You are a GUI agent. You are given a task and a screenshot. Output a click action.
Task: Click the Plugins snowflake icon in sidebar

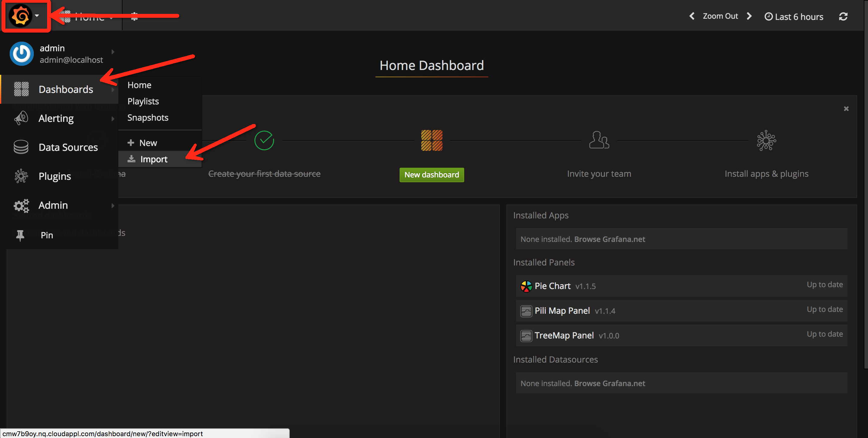tap(21, 176)
